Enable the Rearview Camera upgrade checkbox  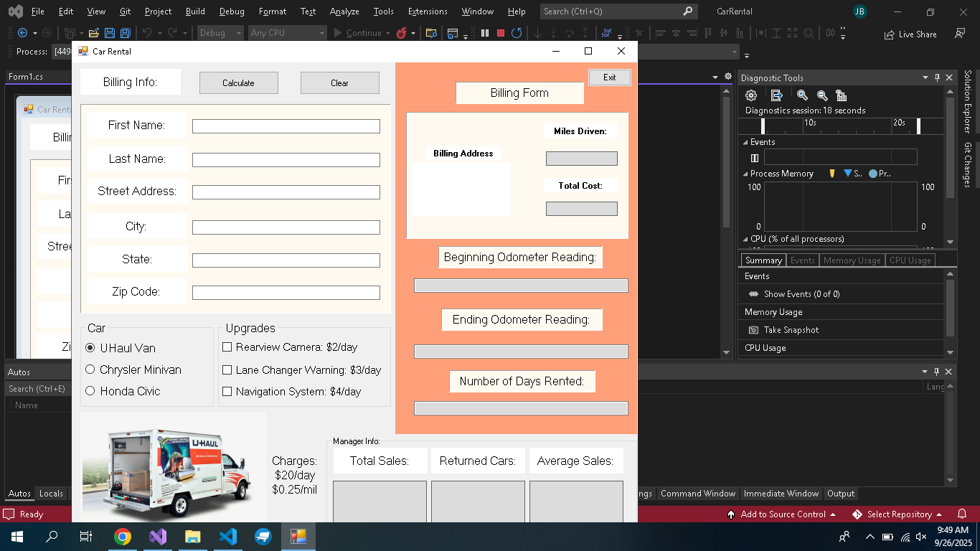(227, 347)
